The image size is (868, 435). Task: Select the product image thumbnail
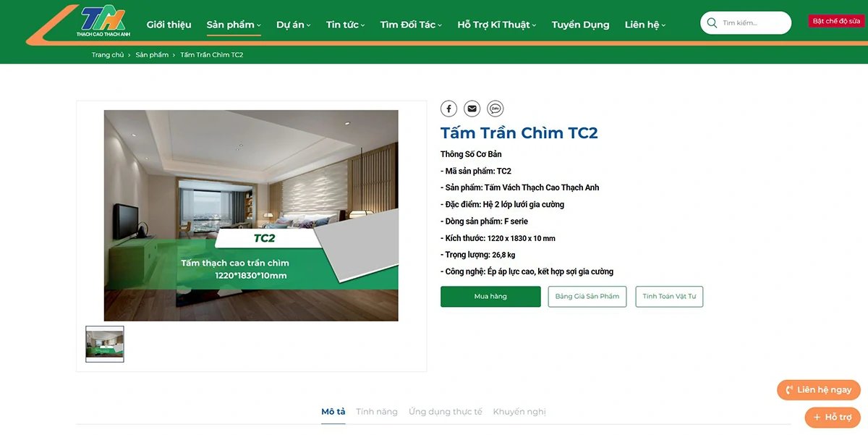pyautogui.click(x=105, y=344)
